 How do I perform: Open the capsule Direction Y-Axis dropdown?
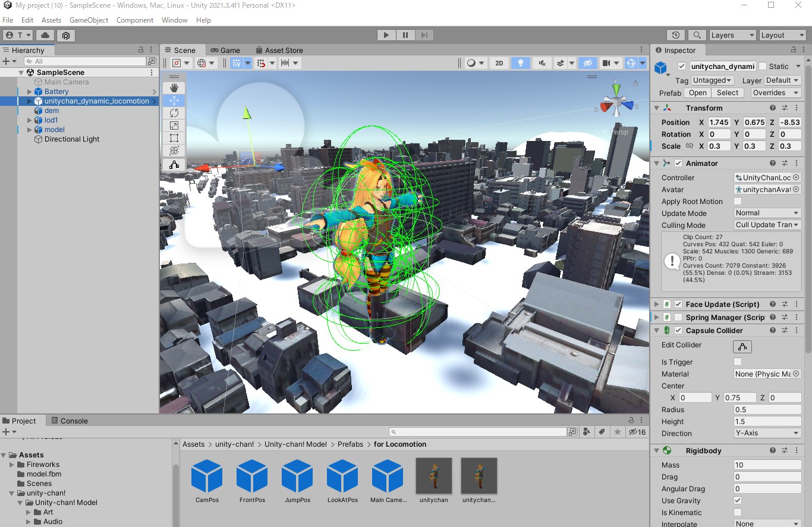pyautogui.click(x=767, y=434)
